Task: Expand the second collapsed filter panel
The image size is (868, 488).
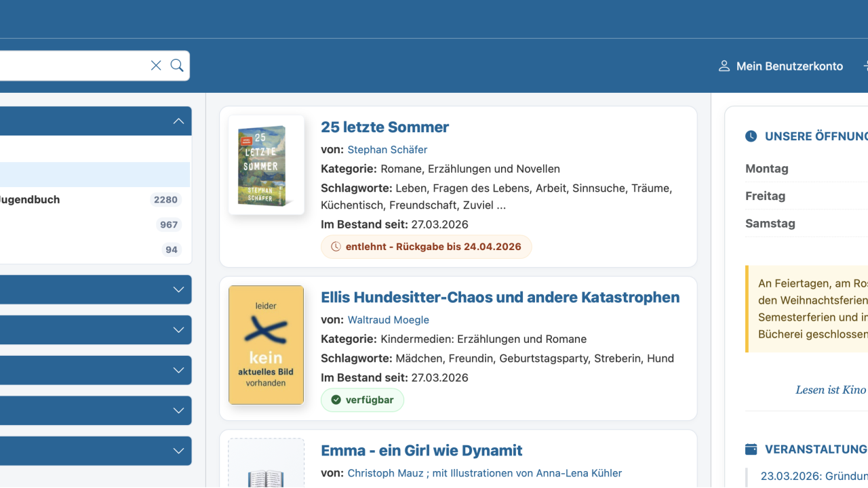Action: [x=178, y=330]
